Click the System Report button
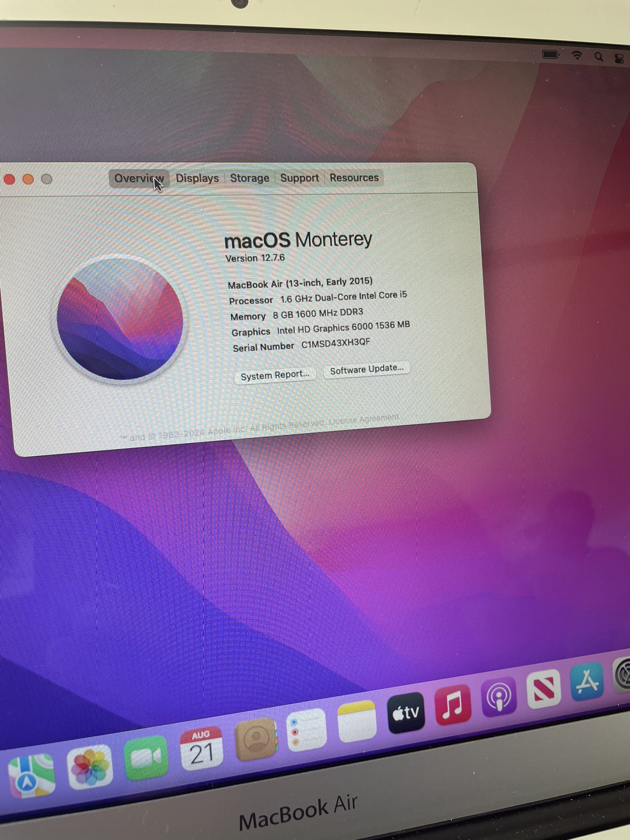This screenshot has width=630, height=840. click(275, 375)
